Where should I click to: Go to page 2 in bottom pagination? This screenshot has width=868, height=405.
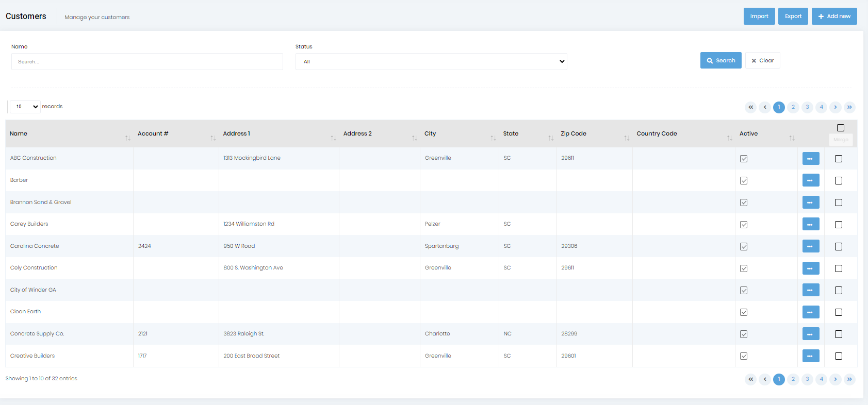click(793, 379)
